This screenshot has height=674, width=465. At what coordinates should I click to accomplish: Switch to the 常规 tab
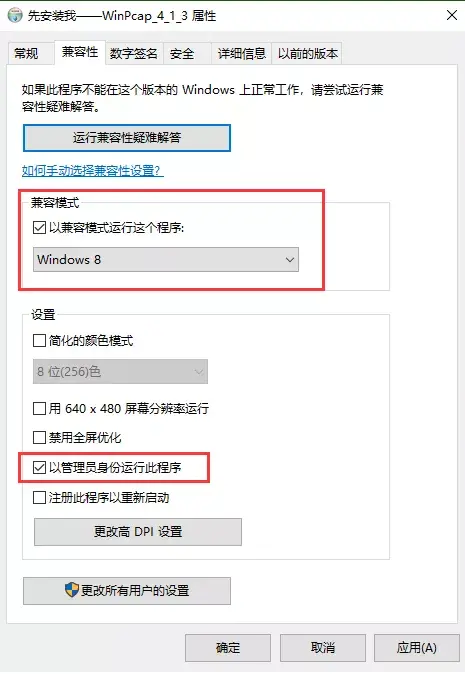pos(27,53)
